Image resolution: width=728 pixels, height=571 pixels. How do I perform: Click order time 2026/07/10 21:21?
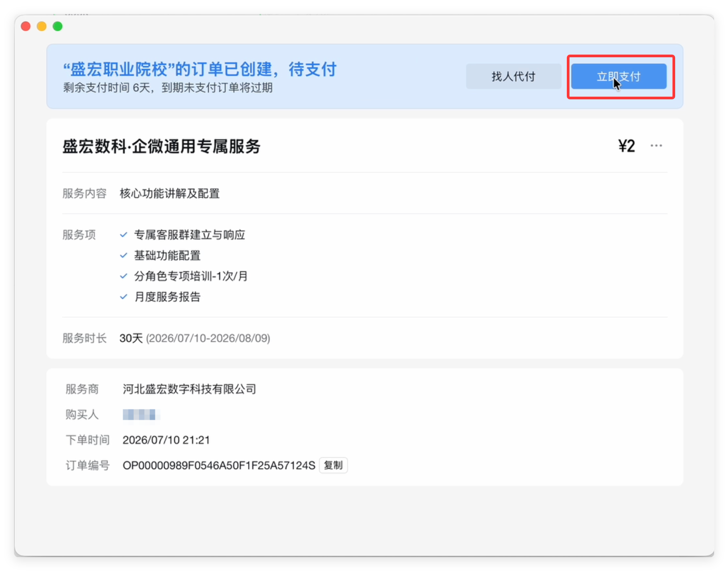(166, 440)
